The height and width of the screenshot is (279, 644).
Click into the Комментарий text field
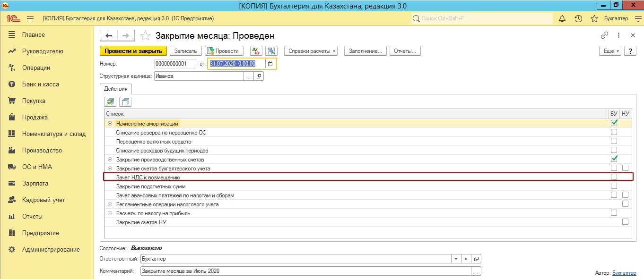click(305, 271)
